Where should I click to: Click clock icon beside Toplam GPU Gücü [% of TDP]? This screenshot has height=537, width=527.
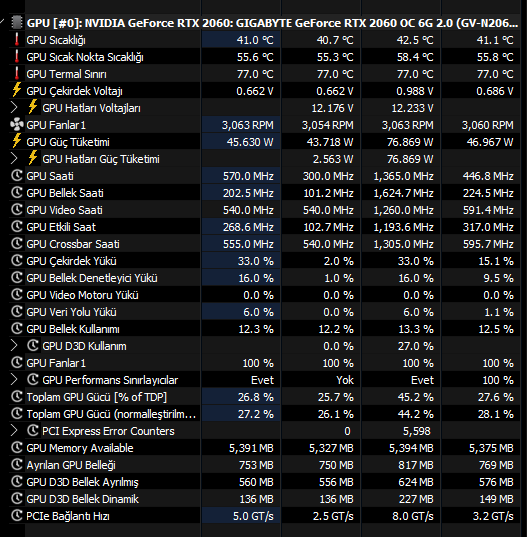(17, 397)
